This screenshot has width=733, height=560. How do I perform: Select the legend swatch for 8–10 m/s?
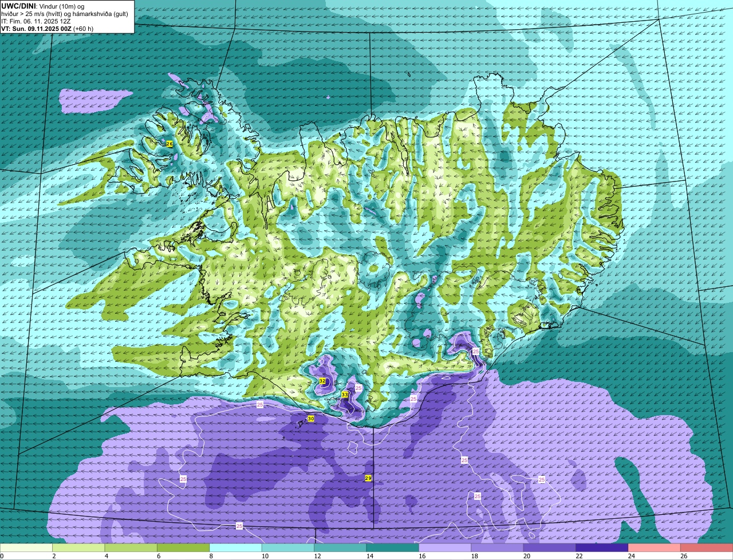(236, 547)
